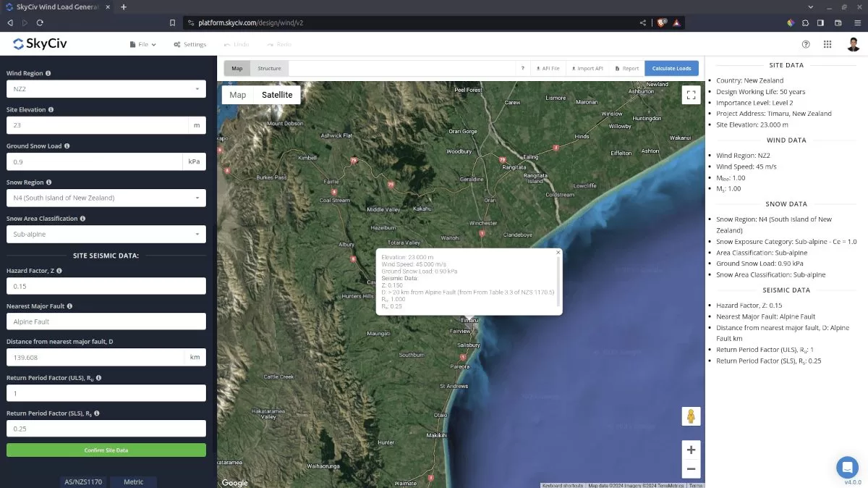Switch map to Satellite view
The height and width of the screenshot is (488, 868).
(277, 95)
